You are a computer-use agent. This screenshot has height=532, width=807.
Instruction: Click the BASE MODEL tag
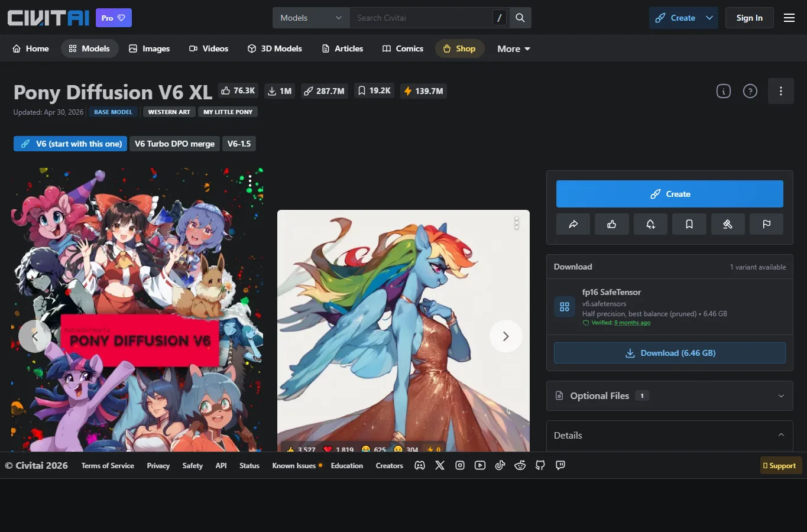coord(113,112)
